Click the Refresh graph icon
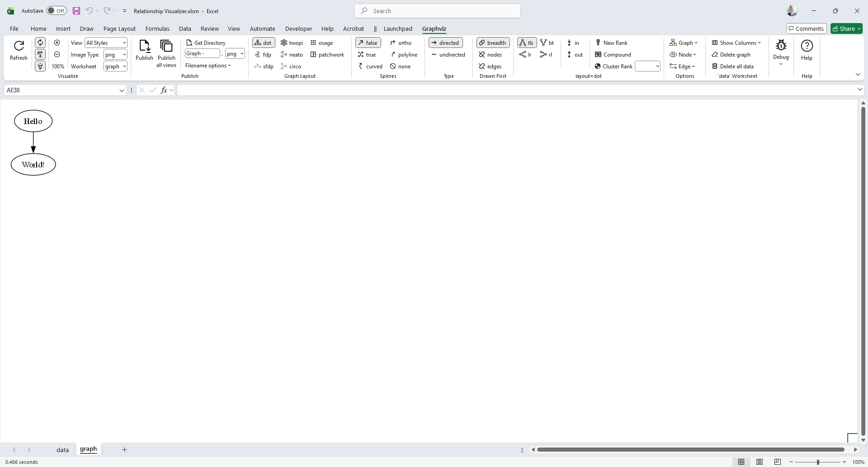Viewport: 868px width, 467px height. click(x=19, y=46)
